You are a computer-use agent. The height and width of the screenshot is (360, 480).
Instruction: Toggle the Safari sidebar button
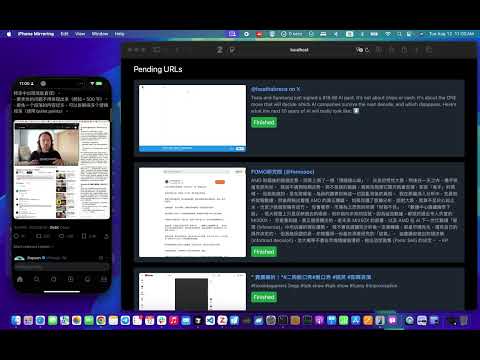point(156,50)
